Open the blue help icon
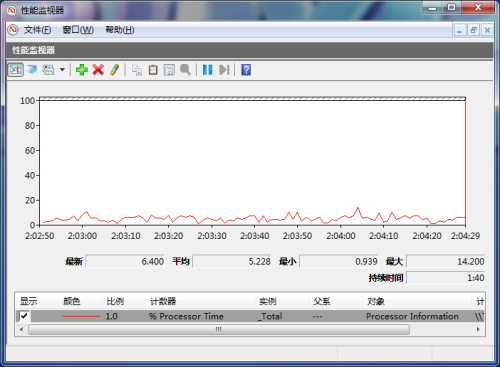The height and width of the screenshot is (367, 500). coord(246,70)
